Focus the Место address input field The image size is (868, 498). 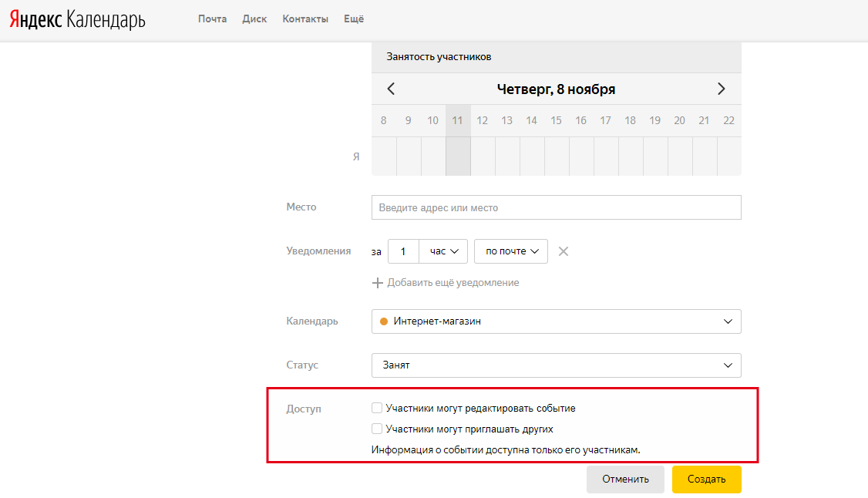tap(556, 207)
